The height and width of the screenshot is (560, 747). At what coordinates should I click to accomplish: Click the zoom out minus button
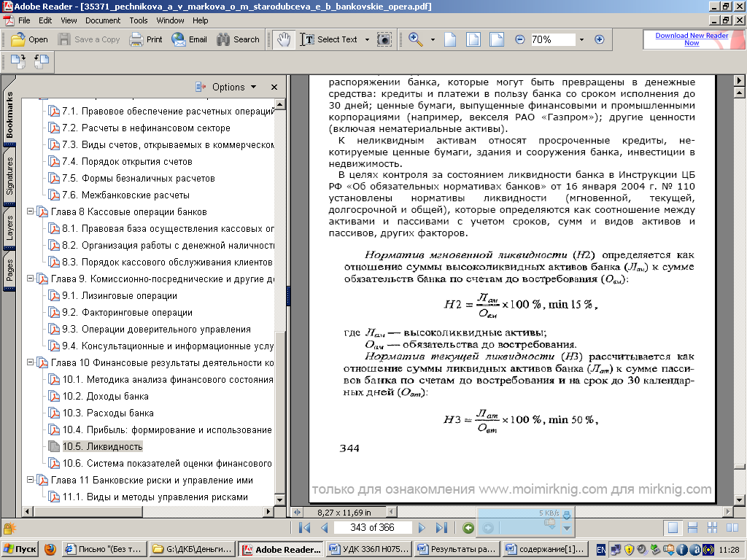pyautogui.click(x=519, y=39)
